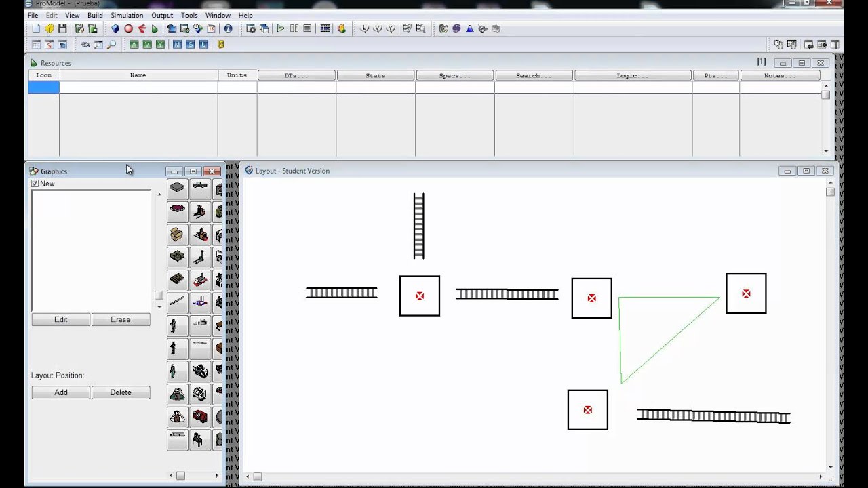The width and height of the screenshot is (868, 488).
Task: Select the gray slab graphic icon
Action: tap(177, 188)
